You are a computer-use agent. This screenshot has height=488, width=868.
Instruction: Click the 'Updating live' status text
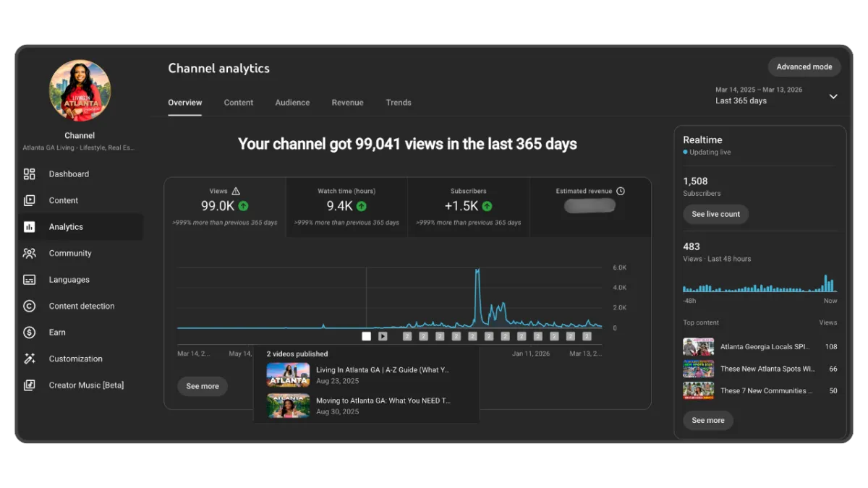click(710, 153)
